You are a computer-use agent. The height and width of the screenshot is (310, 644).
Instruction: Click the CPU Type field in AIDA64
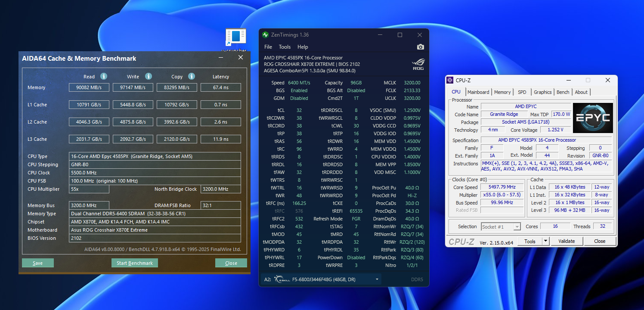point(155,156)
